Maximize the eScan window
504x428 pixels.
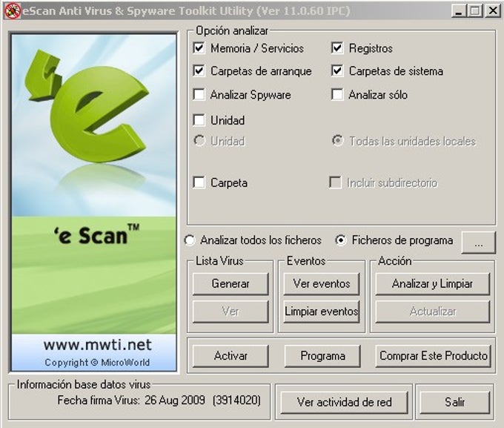pyautogui.click(x=475, y=11)
